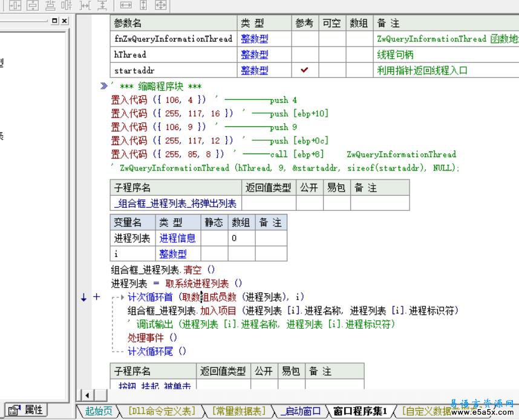Click the horizontal gap adjust toolbar icon
Viewport: 519px width, 420px height.
pos(85,5)
